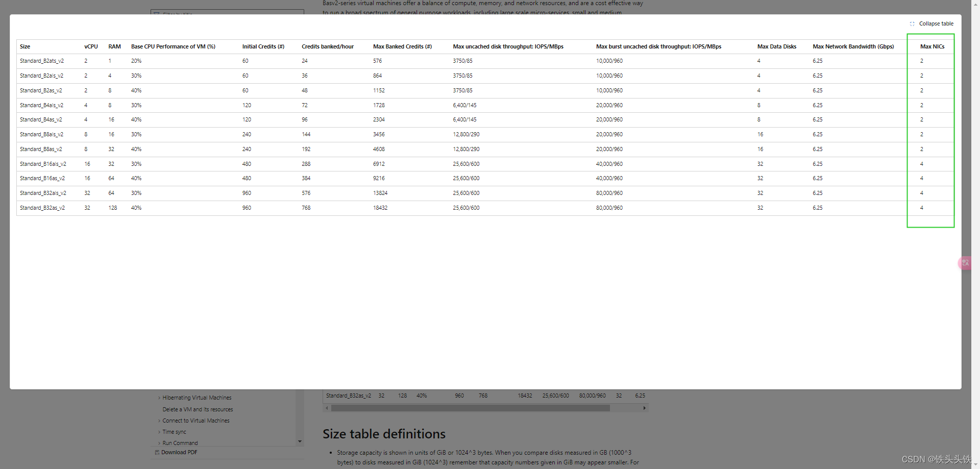Click the 4608 max banked credits cell

(379, 149)
